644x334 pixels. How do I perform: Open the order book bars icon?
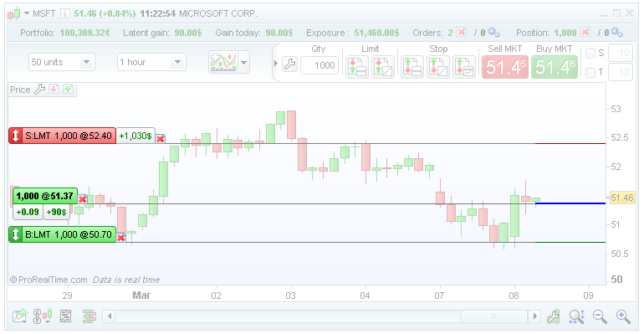pos(89,316)
